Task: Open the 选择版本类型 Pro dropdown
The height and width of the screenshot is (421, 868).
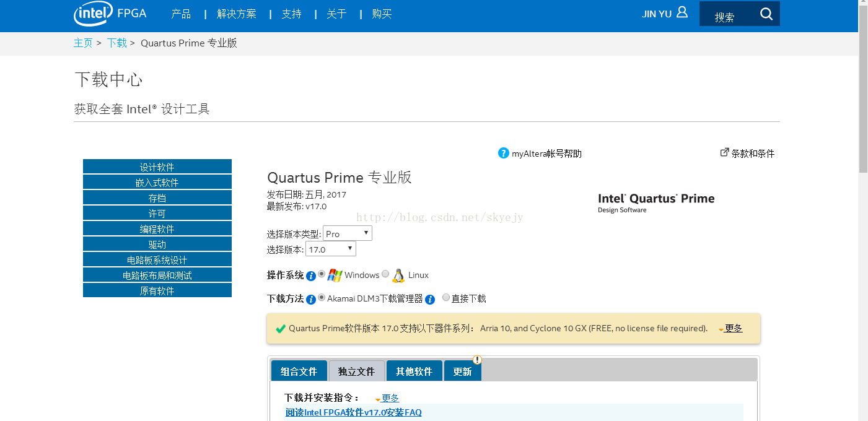Action: pyautogui.click(x=348, y=233)
